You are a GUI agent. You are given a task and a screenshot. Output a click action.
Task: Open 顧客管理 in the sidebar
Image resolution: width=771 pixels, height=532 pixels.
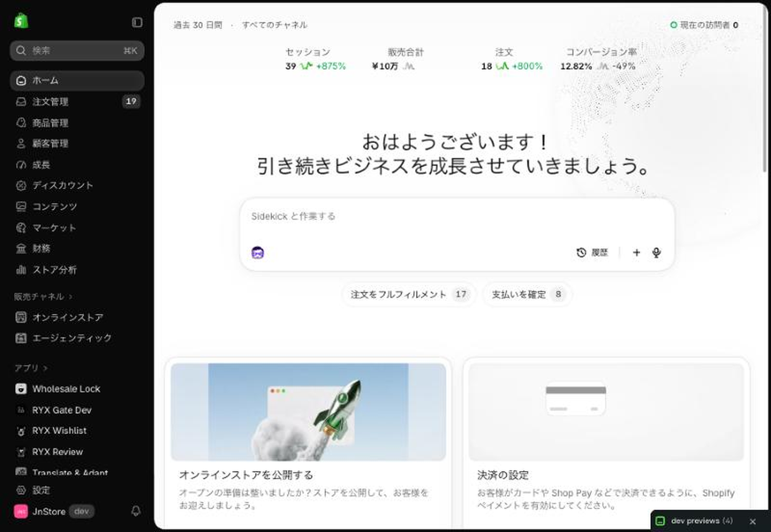click(x=77, y=144)
